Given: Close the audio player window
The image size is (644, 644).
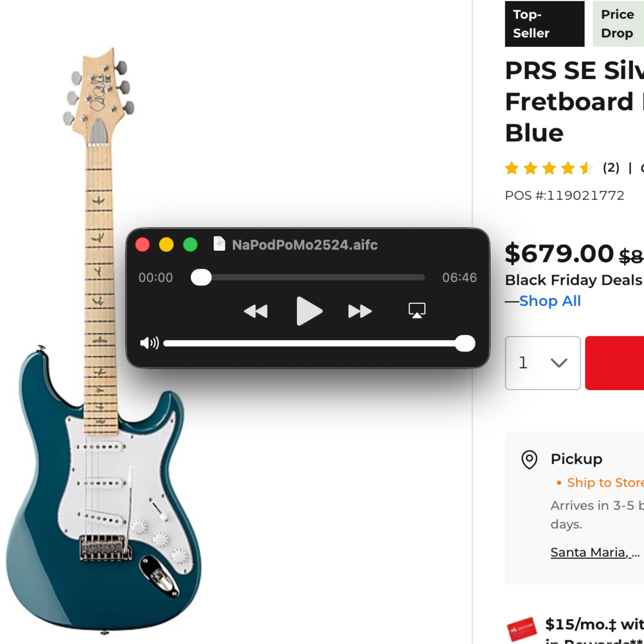Looking at the screenshot, I should pyautogui.click(x=142, y=244).
